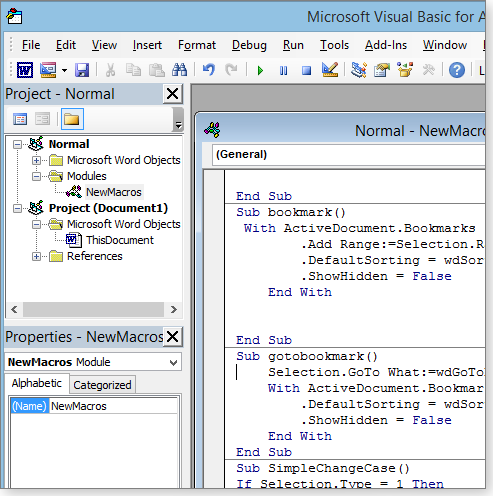
Task: Click the 'Sub SimpleChangeCase()' code line
Action: coord(323,468)
